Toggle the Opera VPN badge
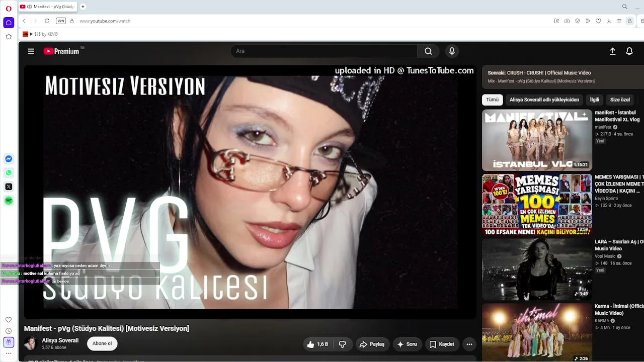This screenshot has height=362, width=644. tap(61, 21)
